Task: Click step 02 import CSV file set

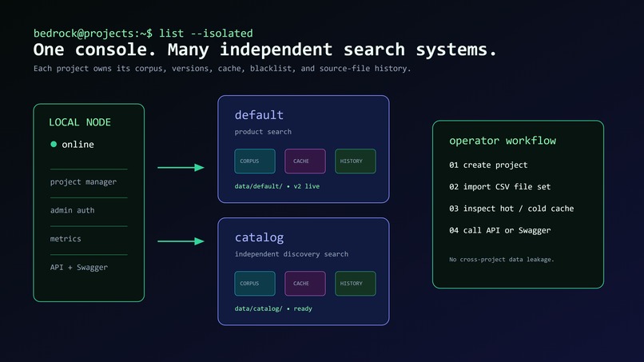Action: point(499,186)
